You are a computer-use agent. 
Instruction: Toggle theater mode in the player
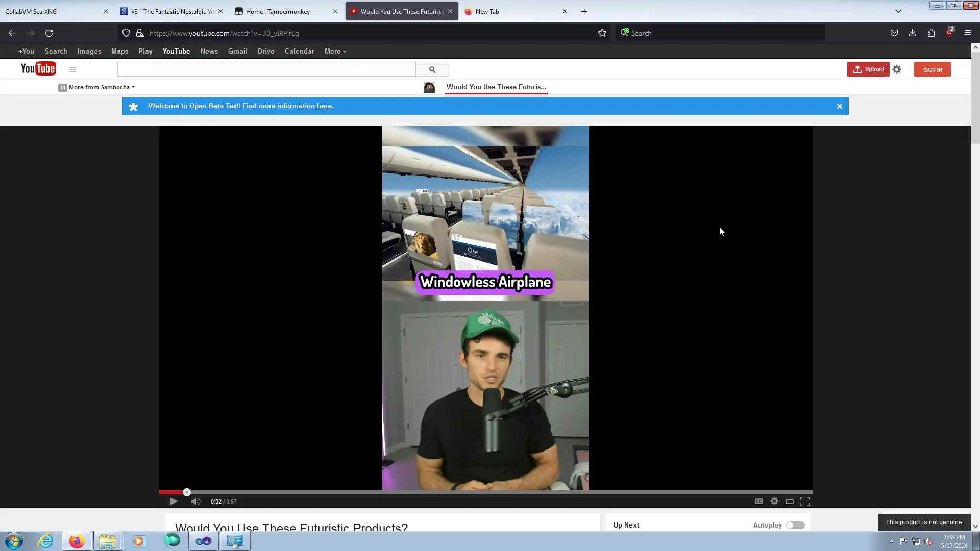(x=789, y=502)
